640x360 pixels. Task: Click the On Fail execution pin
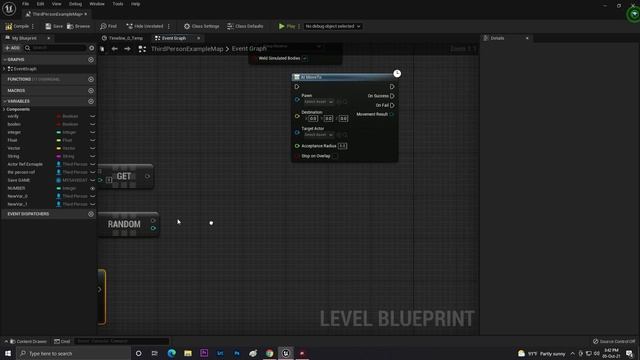pyautogui.click(x=392, y=105)
